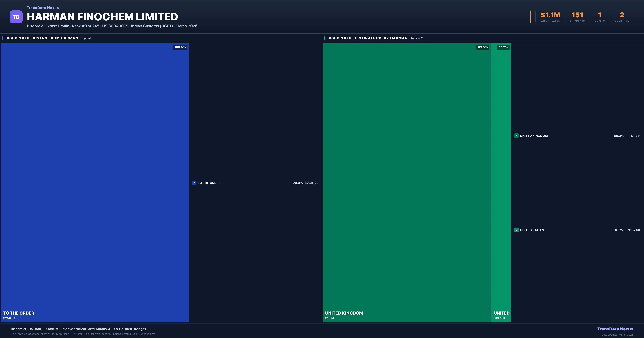This screenshot has height=338, width=644.
Task: Toggle the 100.0% badge on the buyers treemap
Action: coord(180,47)
